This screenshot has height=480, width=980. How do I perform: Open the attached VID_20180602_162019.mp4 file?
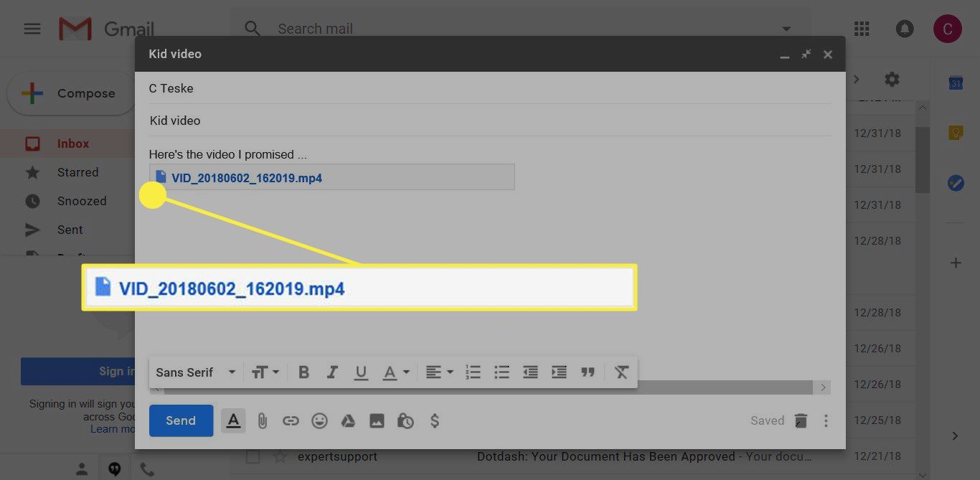click(247, 178)
